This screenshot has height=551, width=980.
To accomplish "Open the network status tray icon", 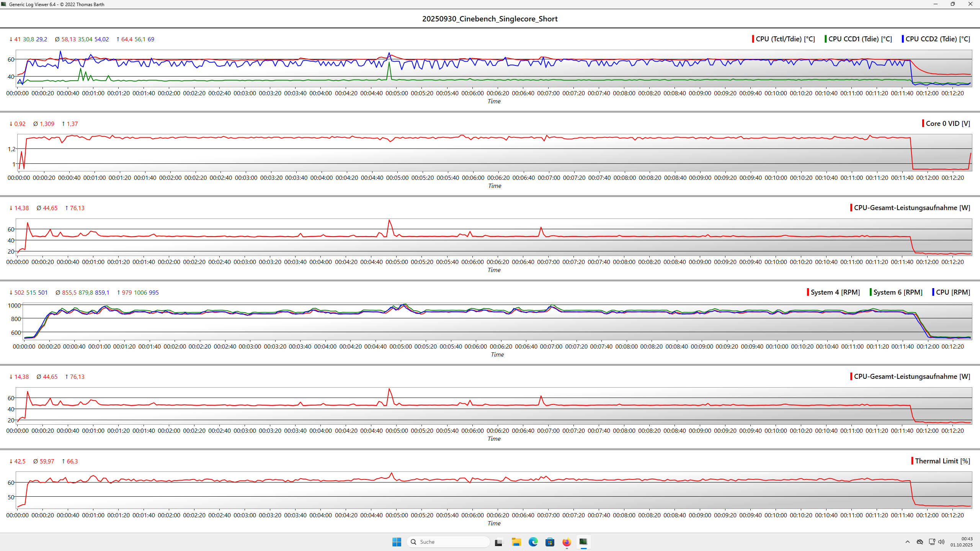I will pyautogui.click(x=932, y=542).
